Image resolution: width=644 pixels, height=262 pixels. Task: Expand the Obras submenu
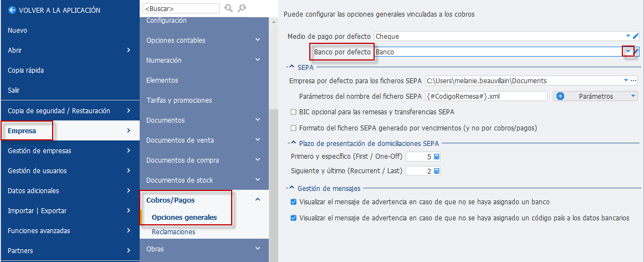coord(258,249)
